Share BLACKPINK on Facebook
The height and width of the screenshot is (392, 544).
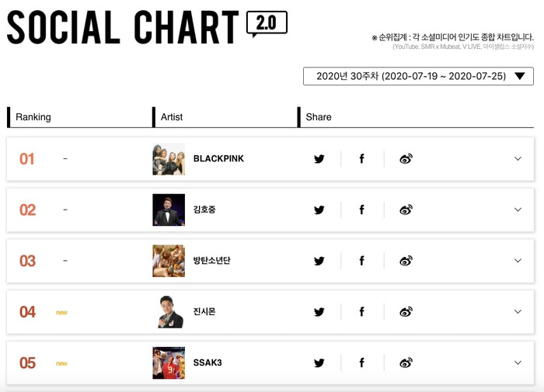pyautogui.click(x=362, y=159)
